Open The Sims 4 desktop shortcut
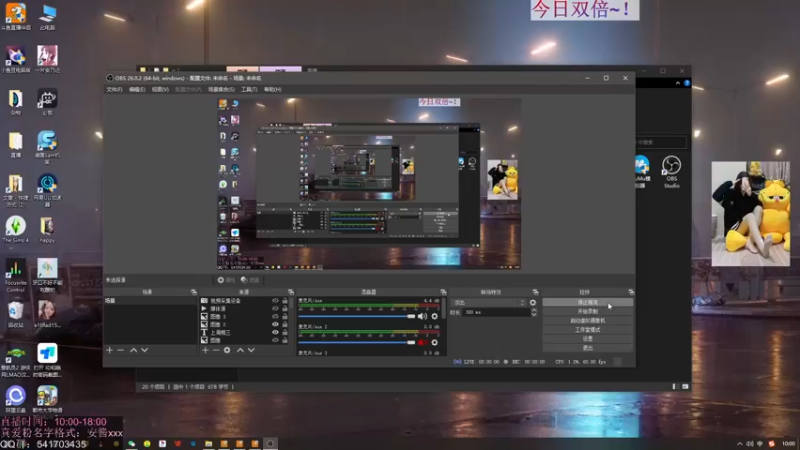The height and width of the screenshot is (450, 800). 16,230
